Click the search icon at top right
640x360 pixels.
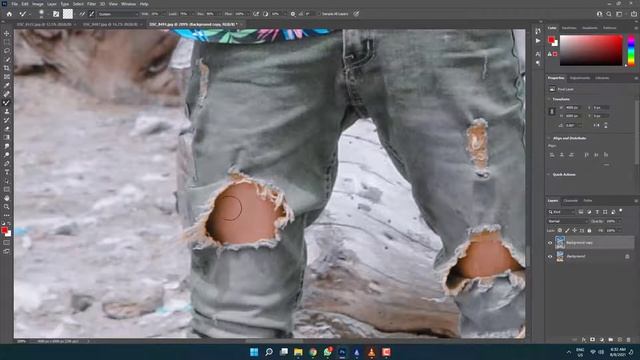(609, 14)
